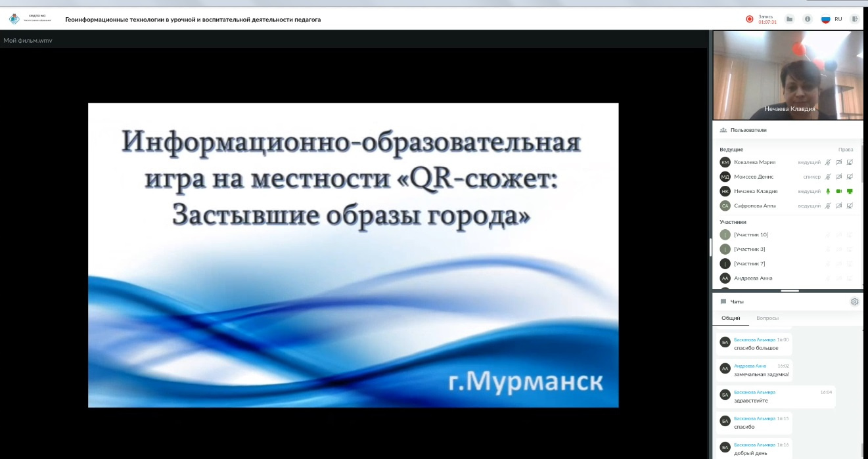This screenshot has width=868, height=459.
Task: Open the info icon in header
Action: [808, 19]
